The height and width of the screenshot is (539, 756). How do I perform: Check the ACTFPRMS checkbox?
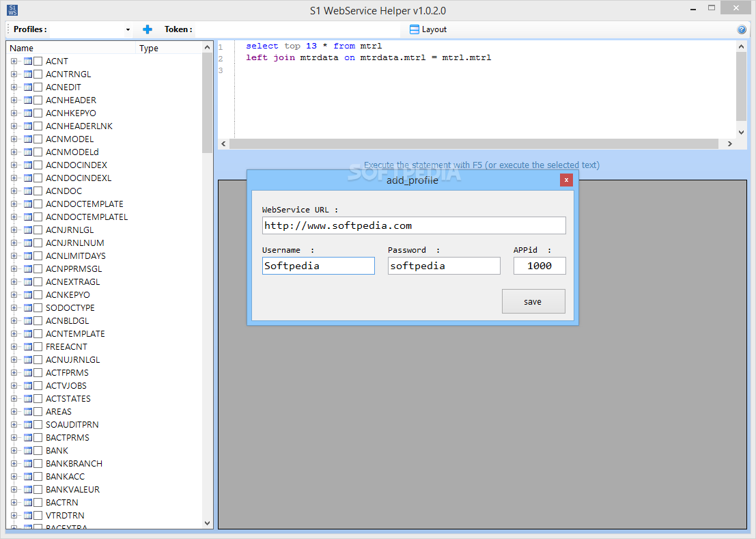click(38, 373)
